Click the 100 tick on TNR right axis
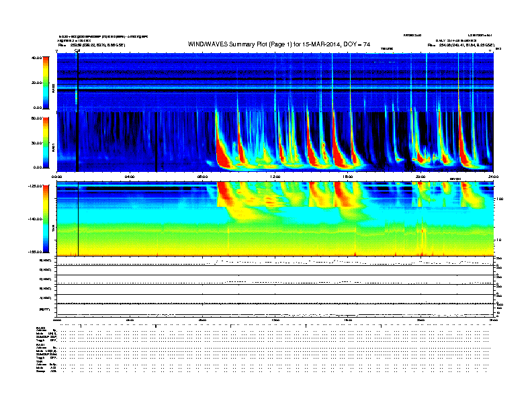This screenshot has width=532, height=411. click(500, 199)
